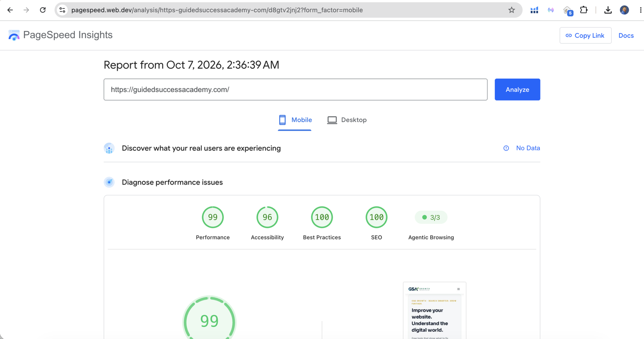Viewport: 644px width, 339px height.
Task: Click the browser forward arrow
Action: 26,10
